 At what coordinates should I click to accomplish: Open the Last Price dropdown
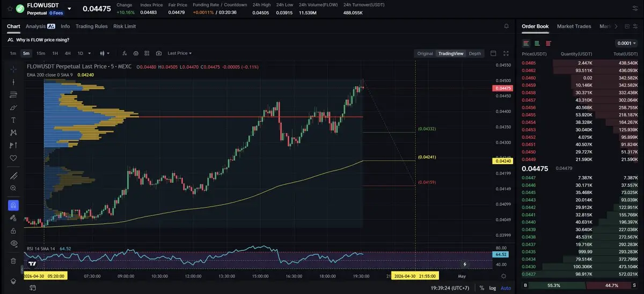179,53
